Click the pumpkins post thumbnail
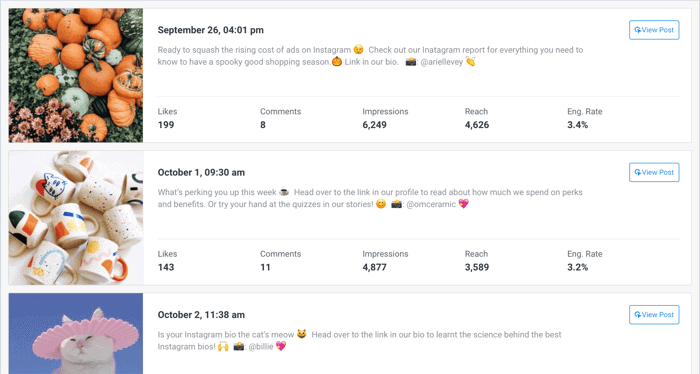 tap(76, 75)
